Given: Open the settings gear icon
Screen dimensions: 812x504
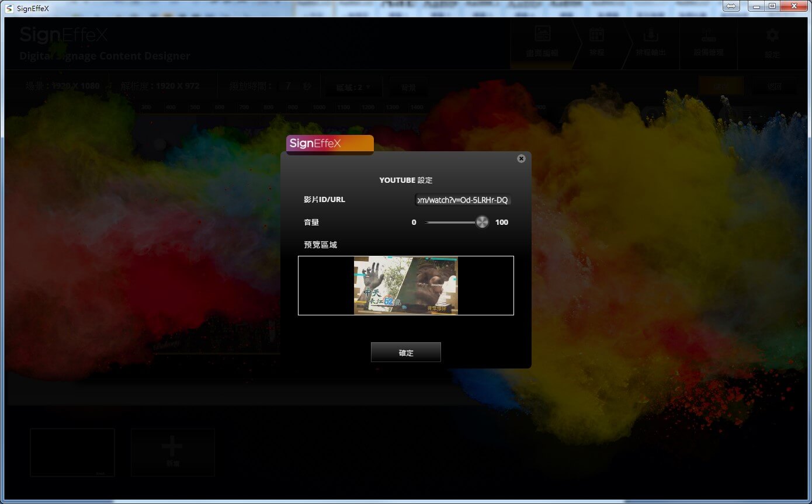Looking at the screenshot, I should click(772, 42).
